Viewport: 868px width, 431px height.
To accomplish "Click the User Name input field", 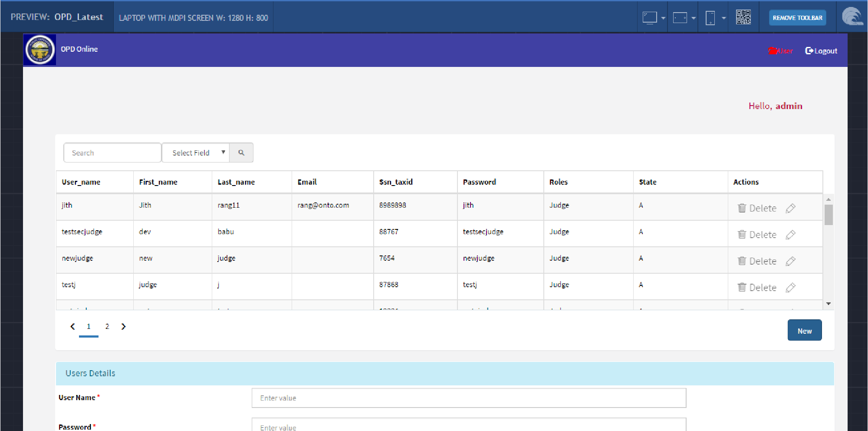I will tap(469, 398).
